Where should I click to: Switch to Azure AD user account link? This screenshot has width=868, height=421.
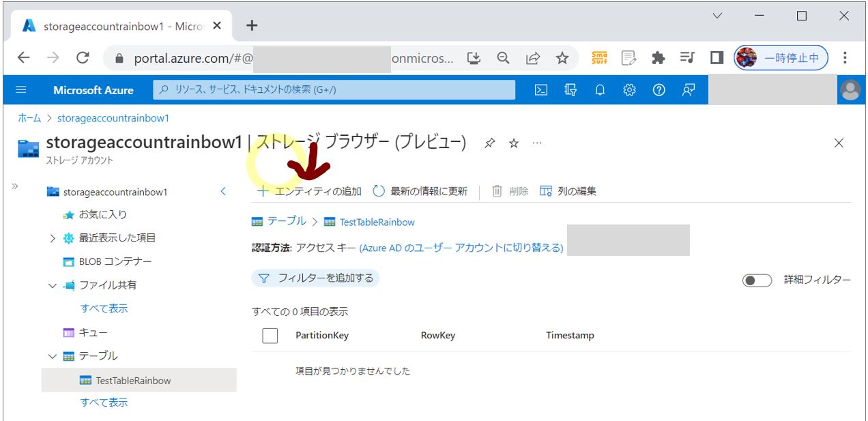coord(461,248)
